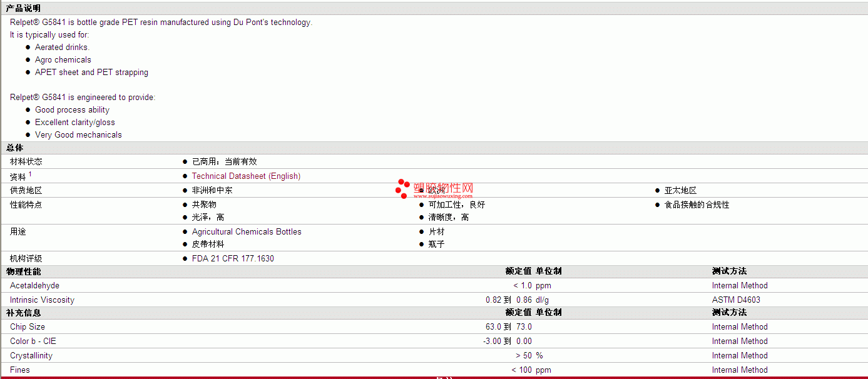The height and width of the screenshot is (379, 868).
Task: Select the 用途 row label
Action: click(x=18, y=232)
